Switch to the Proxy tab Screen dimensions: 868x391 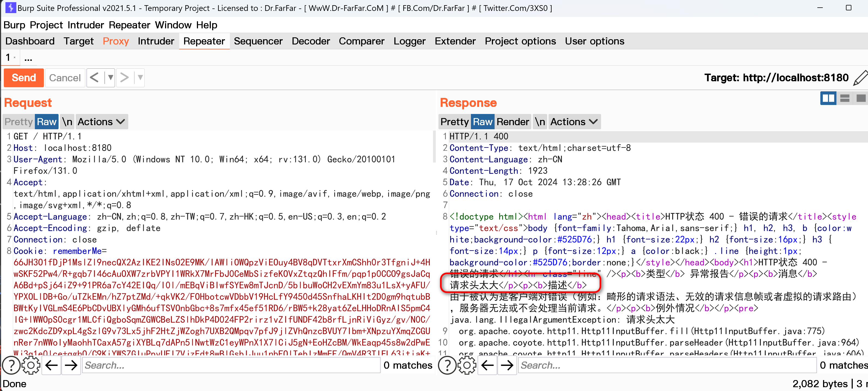(x=115, y=41)
